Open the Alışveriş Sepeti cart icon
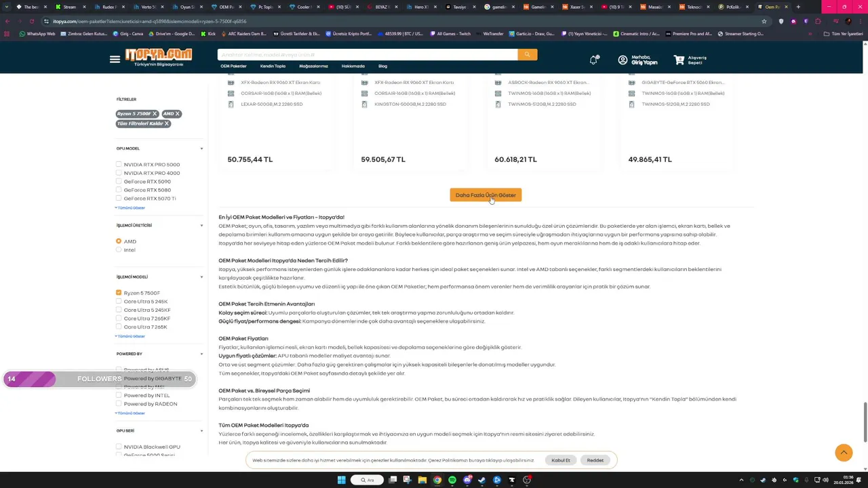 pos(679,60)
